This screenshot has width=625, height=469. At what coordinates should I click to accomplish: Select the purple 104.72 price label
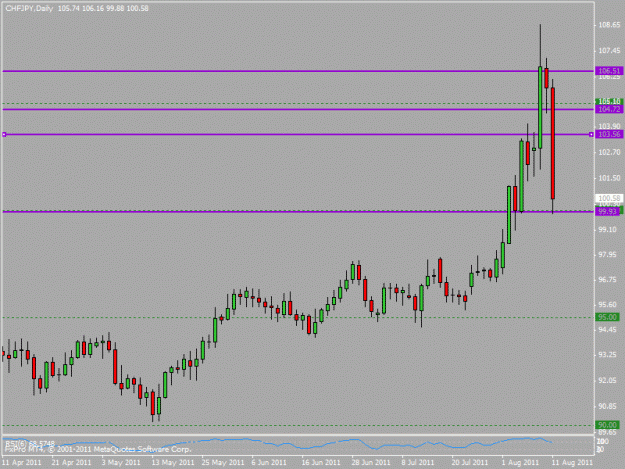(x=609, y=109)
